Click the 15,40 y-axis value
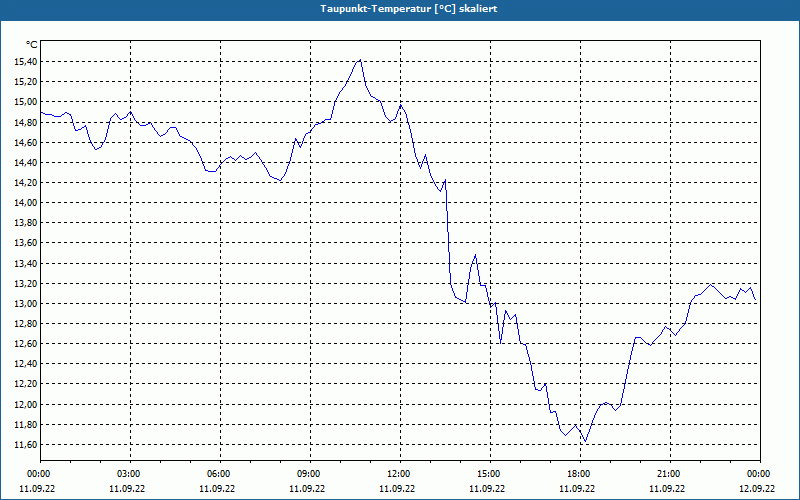Viewport: 800px width, 500px height. point(26,62)
